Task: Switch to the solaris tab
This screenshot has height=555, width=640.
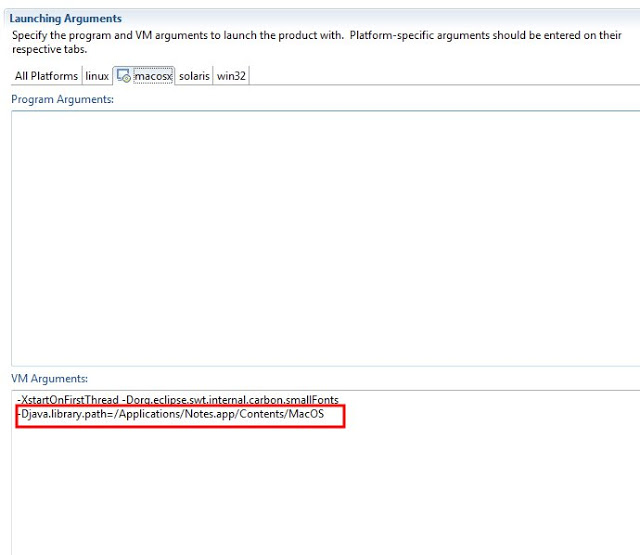Action: (194, 76)
